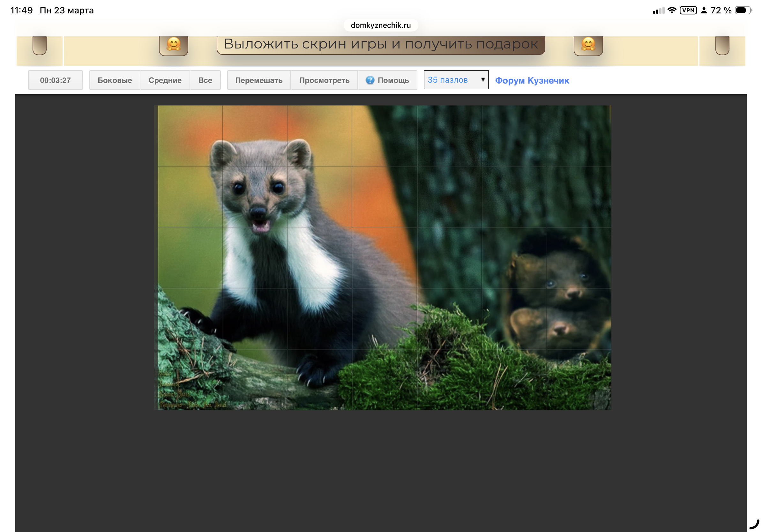The height and width of the screenshot is (532, 762).
Task: Click Перемешать to shuffle the puzzle
Action: pos(259,80)
